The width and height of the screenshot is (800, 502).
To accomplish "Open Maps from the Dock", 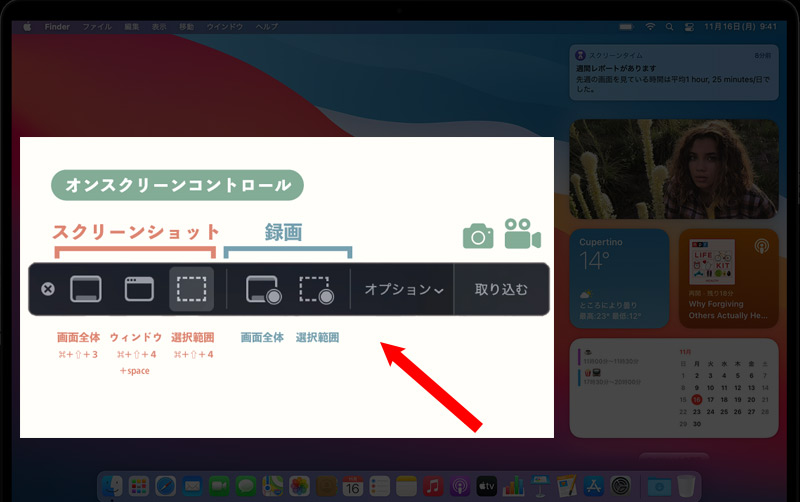I will pyautogui.click(x=272, y=486).
